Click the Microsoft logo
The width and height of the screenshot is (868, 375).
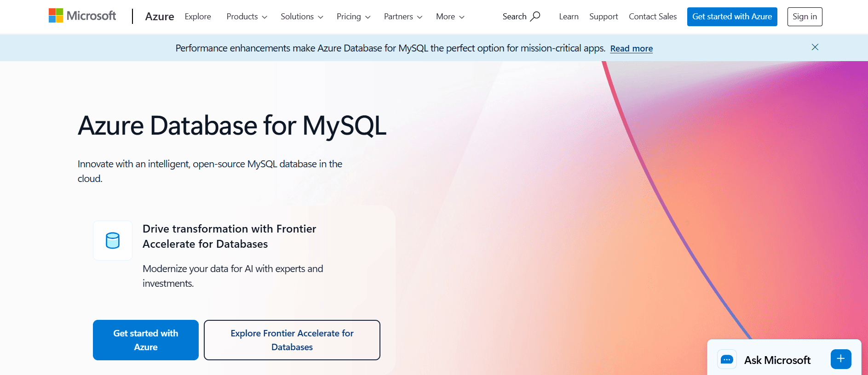coord(82,16)
